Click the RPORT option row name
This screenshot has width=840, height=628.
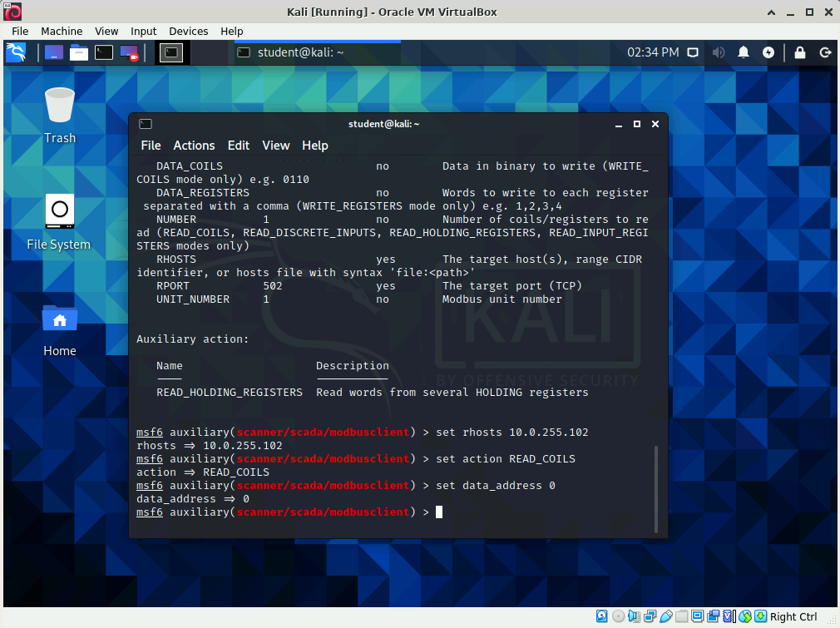point(172,286)
